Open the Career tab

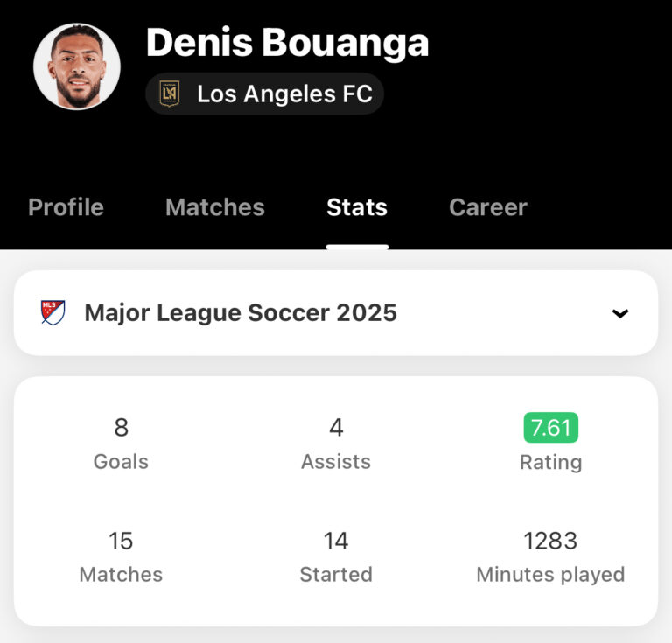coord(487,207)
